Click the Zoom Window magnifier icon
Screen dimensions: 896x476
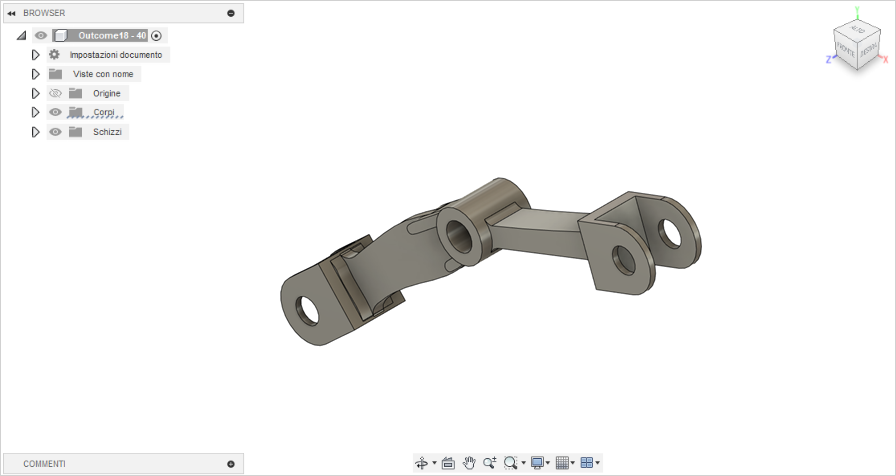[x=510, y=463]
